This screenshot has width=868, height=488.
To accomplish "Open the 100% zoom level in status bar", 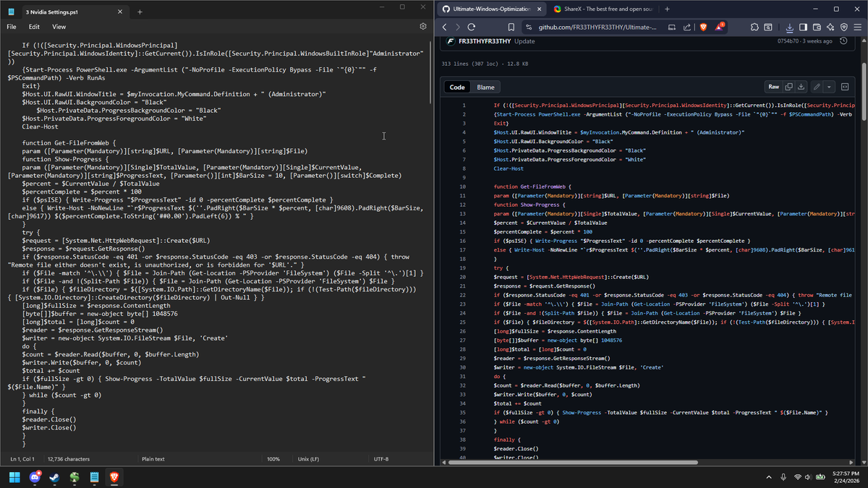I will pyautogui.click(x=273, y=459).
